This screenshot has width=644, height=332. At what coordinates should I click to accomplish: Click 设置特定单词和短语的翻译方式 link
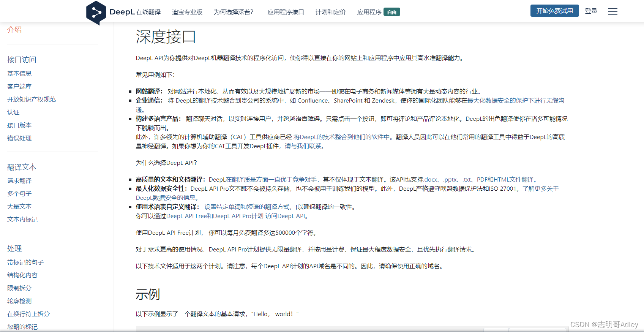(248, 207)
